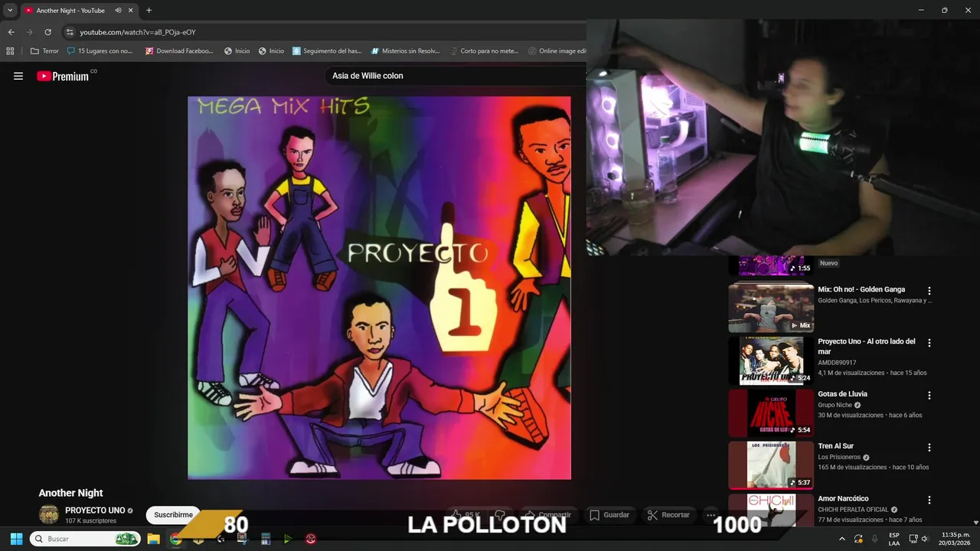
Task: Minimize the Chrome window
Action: pyautogui.click(x=921, y=10)
